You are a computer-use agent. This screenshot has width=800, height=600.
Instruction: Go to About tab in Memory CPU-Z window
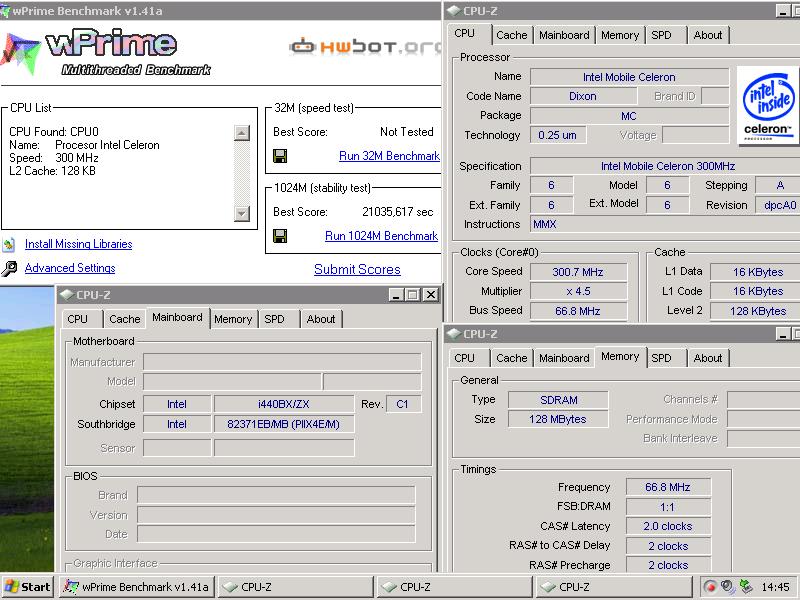(708, 358)
